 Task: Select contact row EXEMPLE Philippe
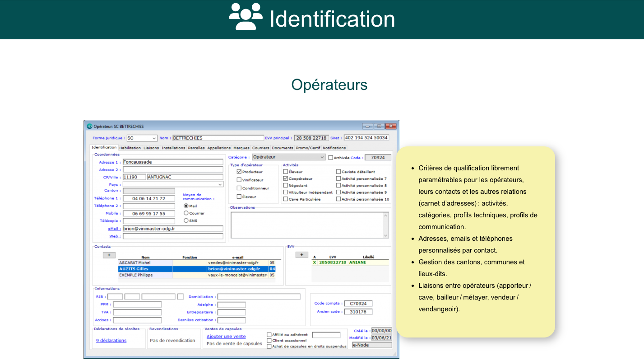(x=197, y=275)
